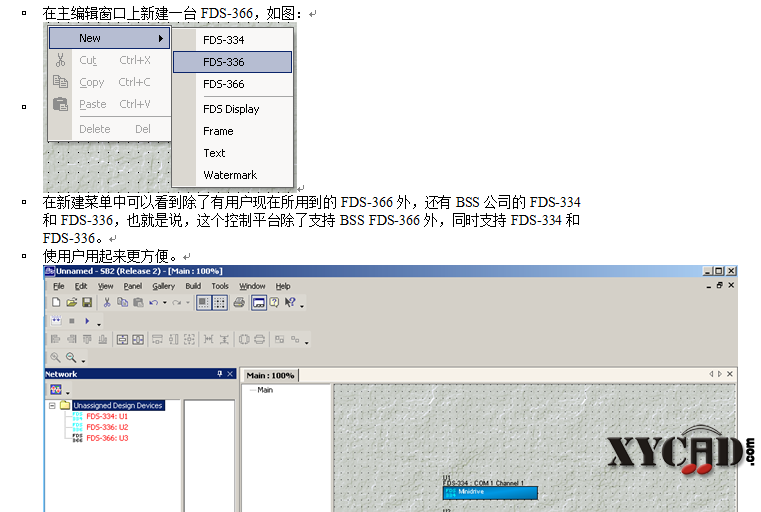Open the layout toolbar options arrow
761x512 pixels.
(307, 343)
